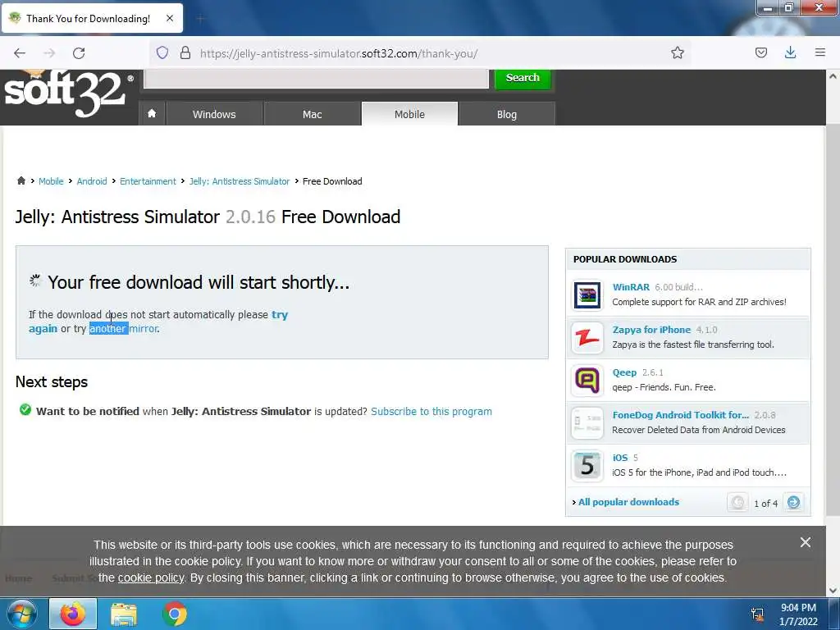Viewport: 840px width, 630px height.
Task: Go to next page of popular downloads
Action: 793,503
